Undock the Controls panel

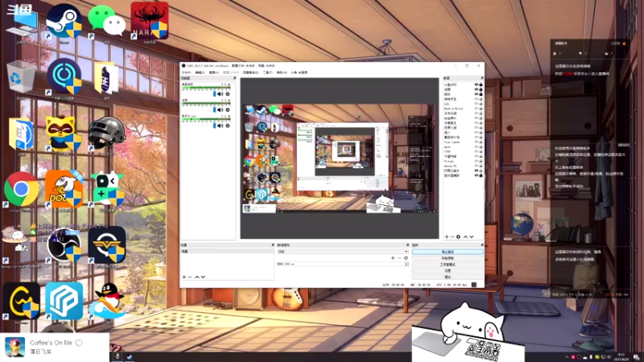pos(481,245)
